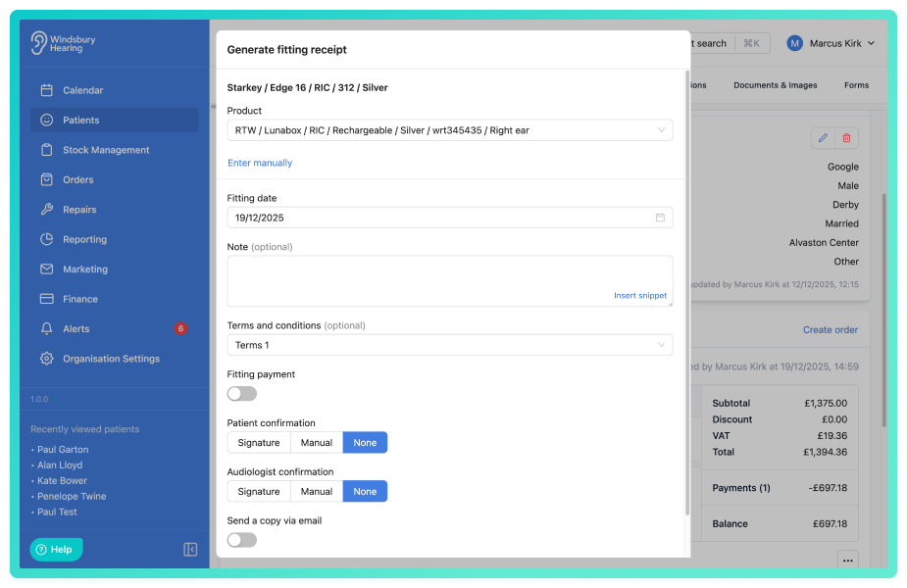Click the Fitting date input field
Screen dimensions: 907x588
(449, 218)
